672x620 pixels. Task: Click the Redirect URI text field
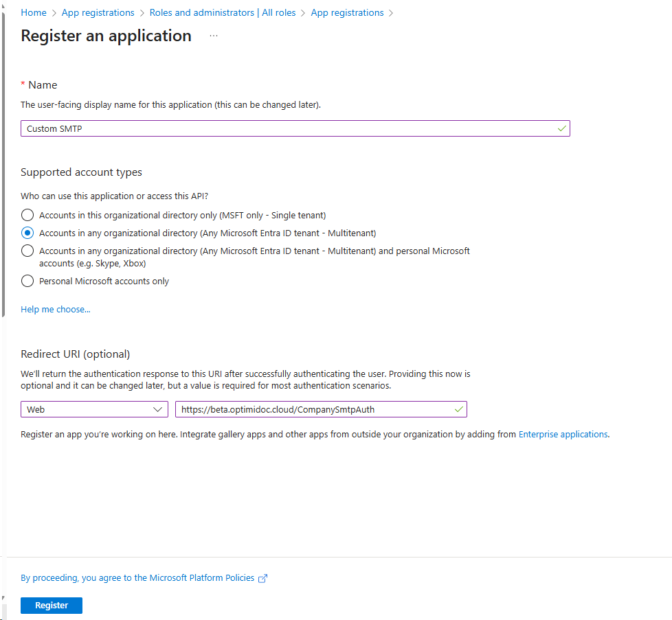point(313,409)
